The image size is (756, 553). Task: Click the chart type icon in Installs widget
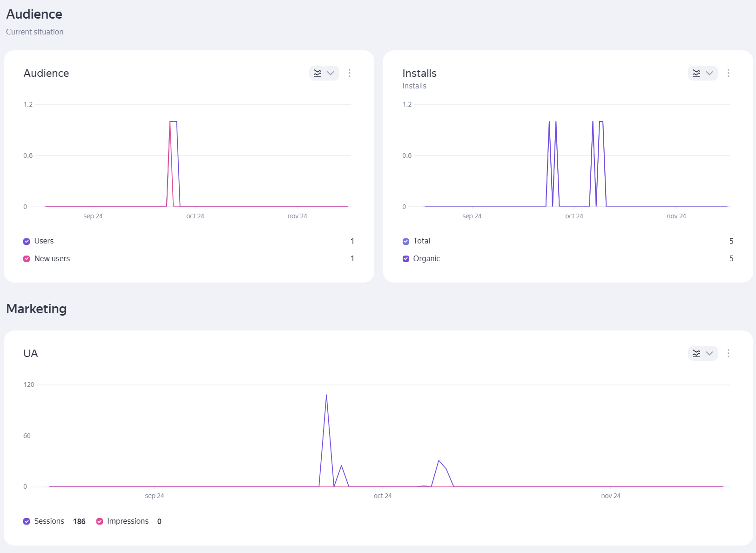click(x=696, y=73)
